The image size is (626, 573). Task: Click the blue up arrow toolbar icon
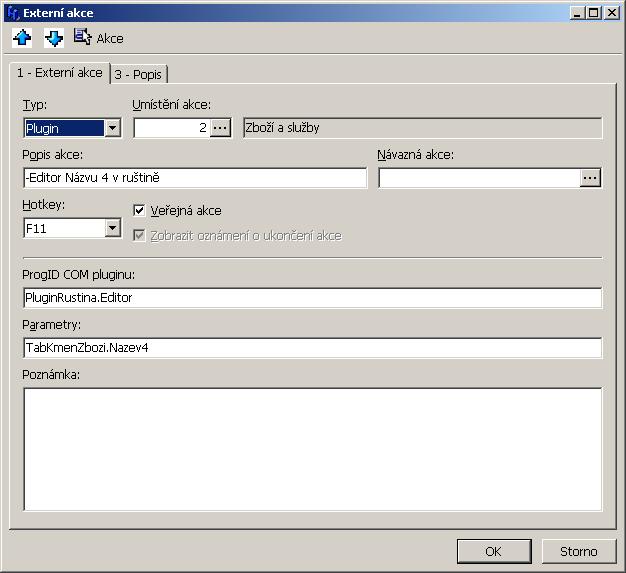click(22, 38)
